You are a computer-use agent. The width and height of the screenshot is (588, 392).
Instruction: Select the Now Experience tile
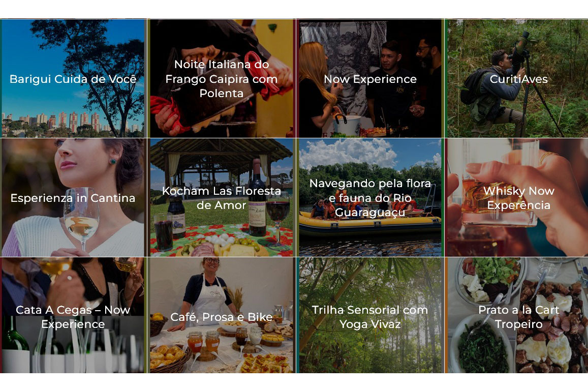point(370,78)
